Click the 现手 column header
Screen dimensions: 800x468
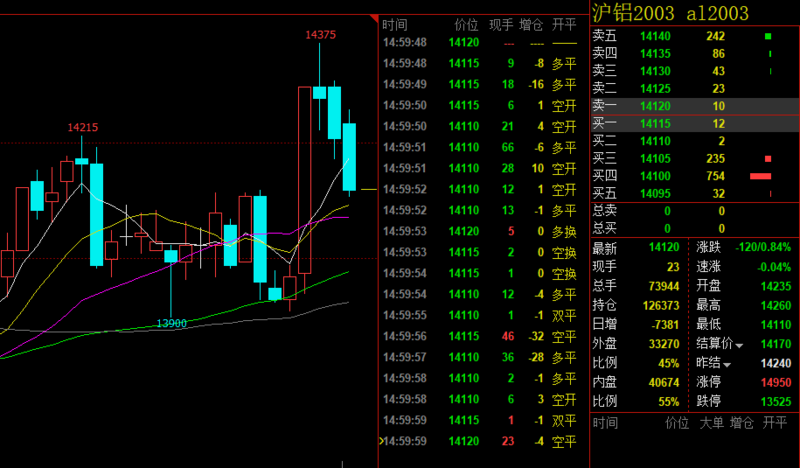[501, 24]
